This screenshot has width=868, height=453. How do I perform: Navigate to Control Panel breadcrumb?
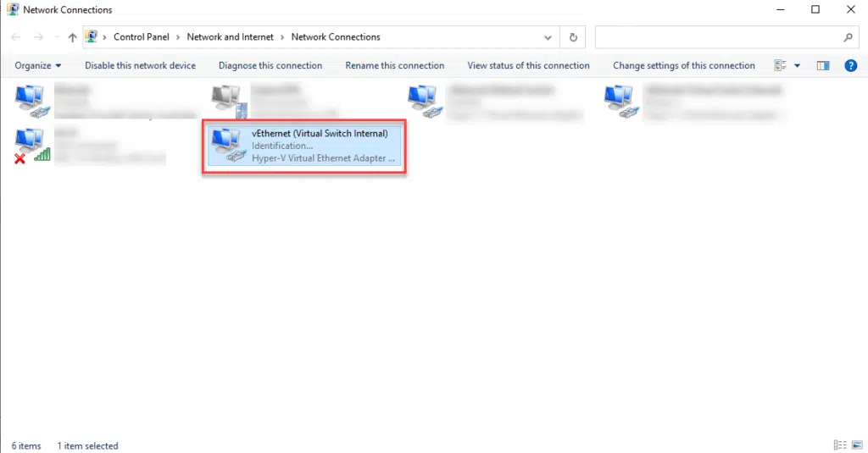tap(142, 37)
